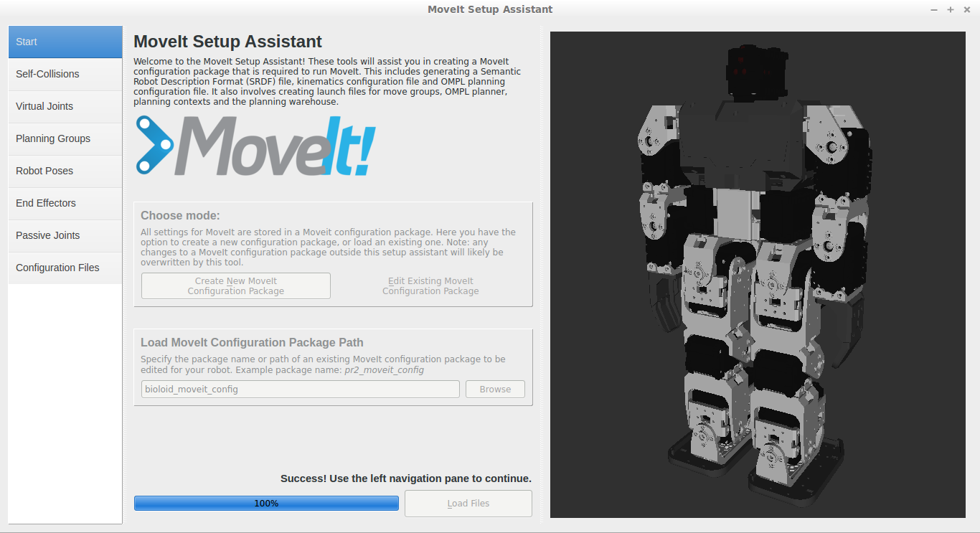980x533 pixels.
Task: Click the 100% progress bar
Action: click(266, 504)
